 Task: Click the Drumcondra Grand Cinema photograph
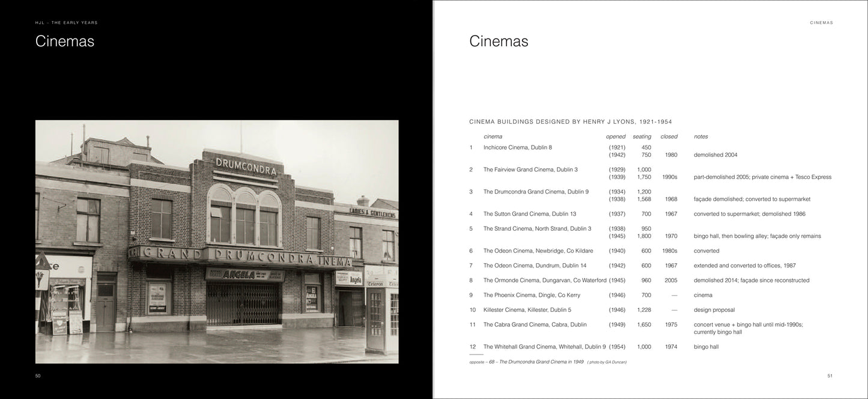pos(217,242)
